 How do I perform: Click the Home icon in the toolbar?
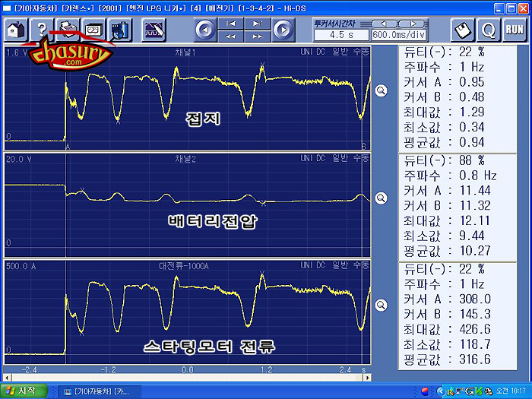coord(17,30)
